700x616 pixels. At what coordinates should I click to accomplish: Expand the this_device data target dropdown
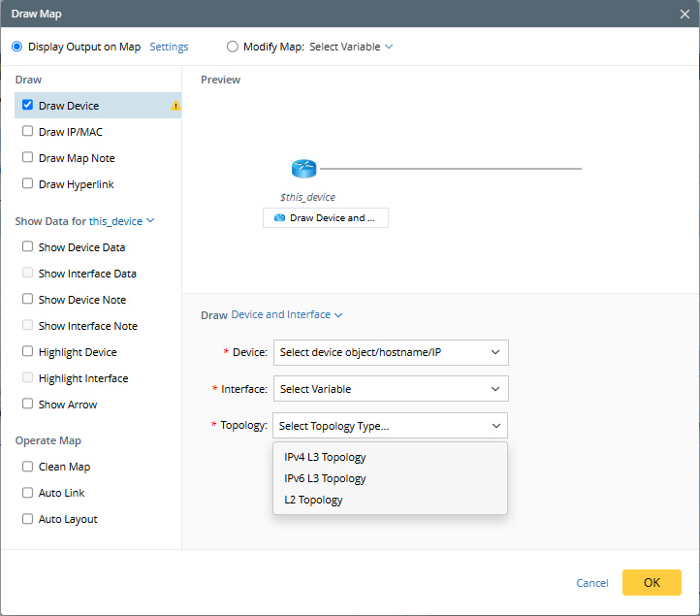click(121, 221)
